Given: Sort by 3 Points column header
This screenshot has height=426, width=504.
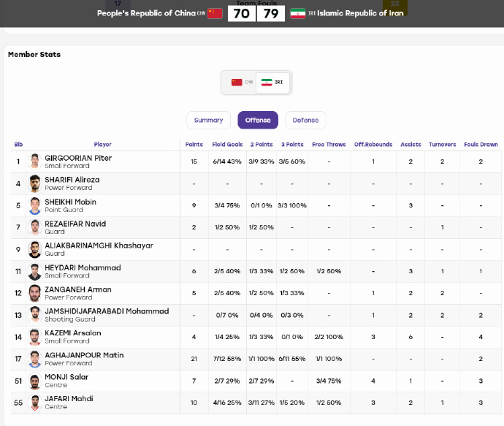Looking at the screenshot, I should [x=292, y=145].
